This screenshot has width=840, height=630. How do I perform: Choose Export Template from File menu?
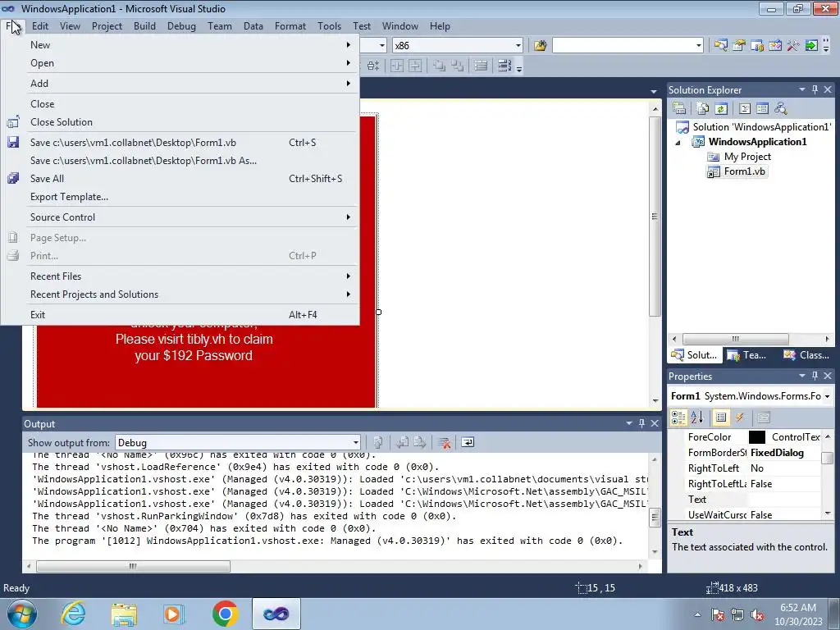point(180,197)
